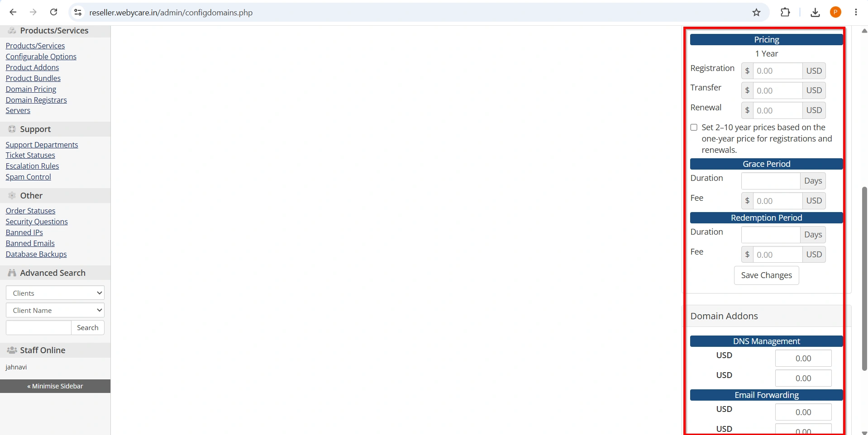The height and width of the screenshot is (435, 868).
Task: Open Support Departments link
Action: [x=42, y=145]
